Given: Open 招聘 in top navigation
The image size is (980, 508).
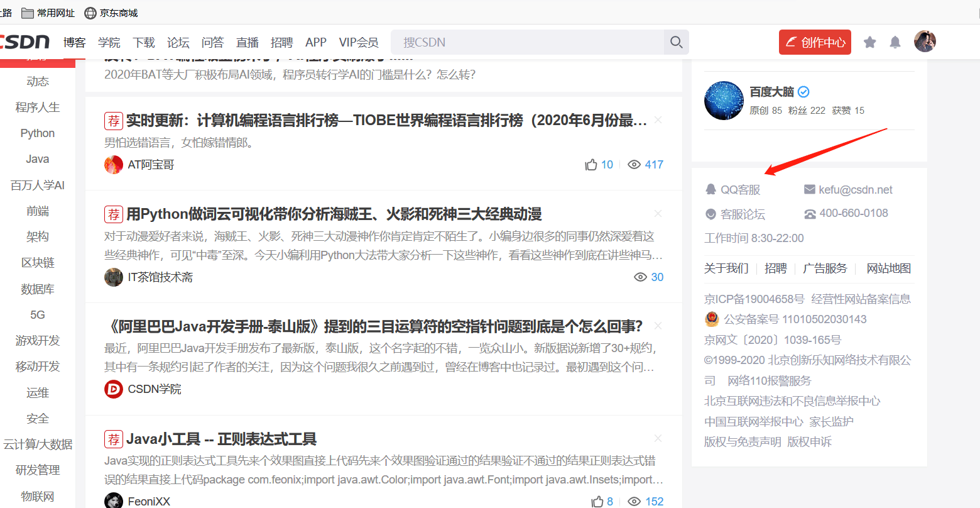Looking at the screenshot, I should pyautogui.click(x=281, y=42).
